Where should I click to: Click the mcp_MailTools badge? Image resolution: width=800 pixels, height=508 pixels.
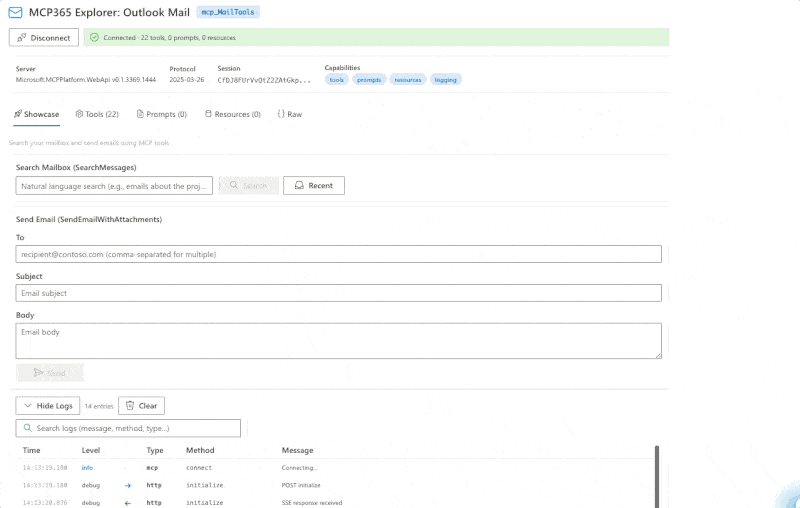(228, 12)
